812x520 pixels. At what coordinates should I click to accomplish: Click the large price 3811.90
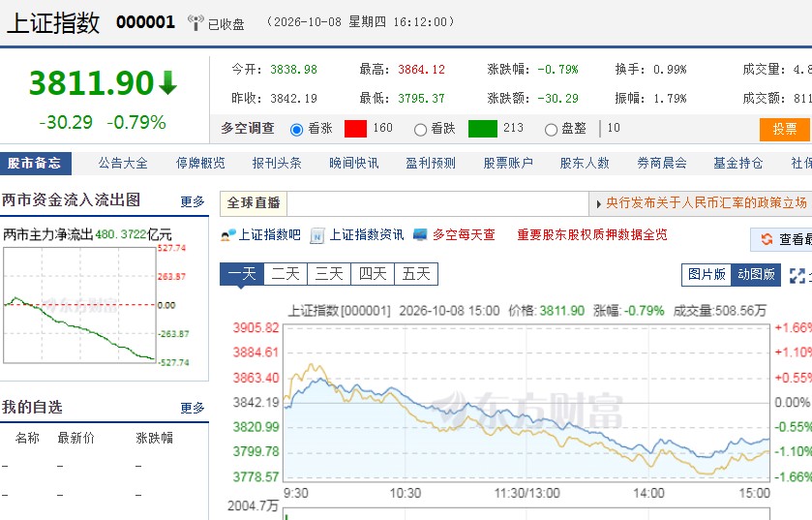coord(92,83)
